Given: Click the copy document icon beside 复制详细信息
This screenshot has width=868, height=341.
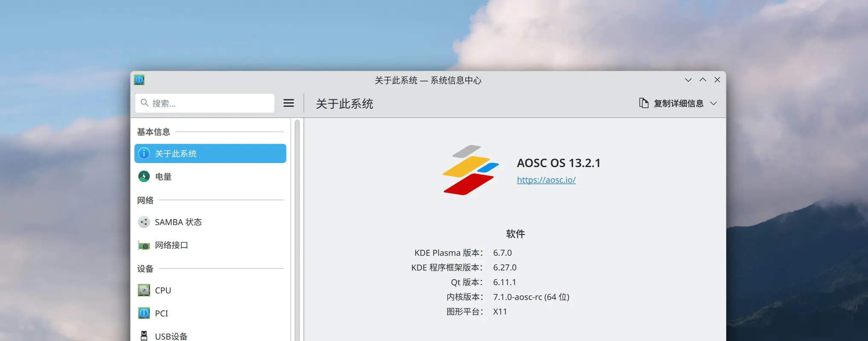Looking at the screenshot, I should coord(644,103).
